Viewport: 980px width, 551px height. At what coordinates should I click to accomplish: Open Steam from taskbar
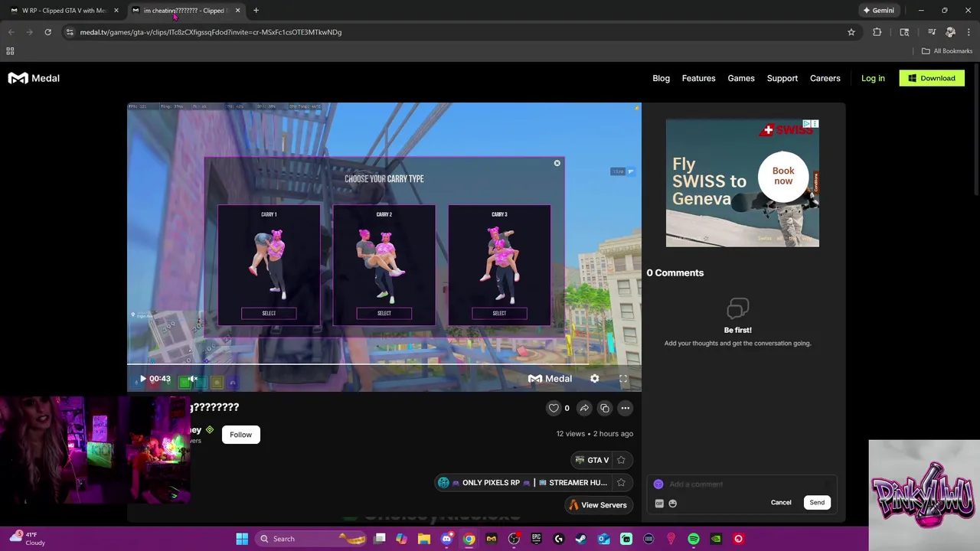click(581, 539)
